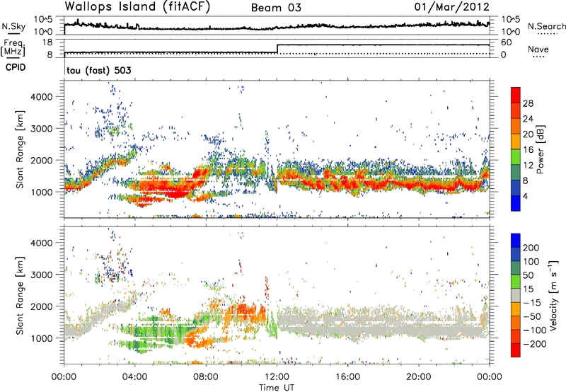Screen dimensions: 566x392
Task: Select the 3000 tick on power panel axis
Action: 41,129
